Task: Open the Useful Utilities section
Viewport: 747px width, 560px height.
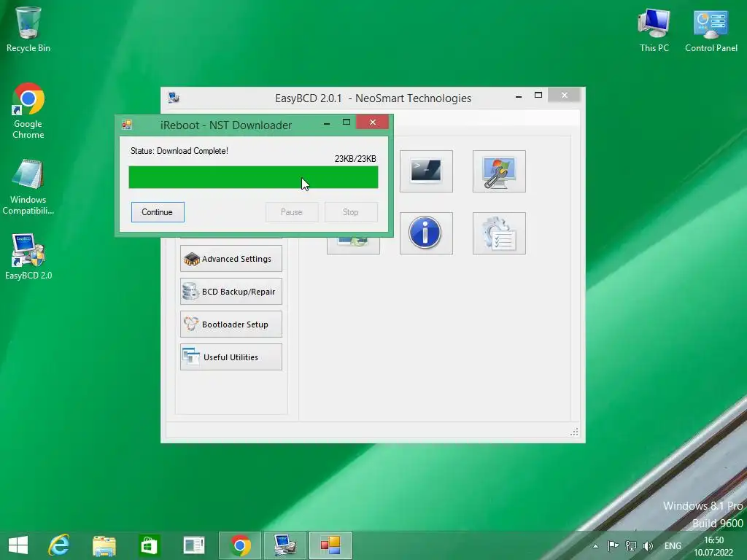Action: 231,357
